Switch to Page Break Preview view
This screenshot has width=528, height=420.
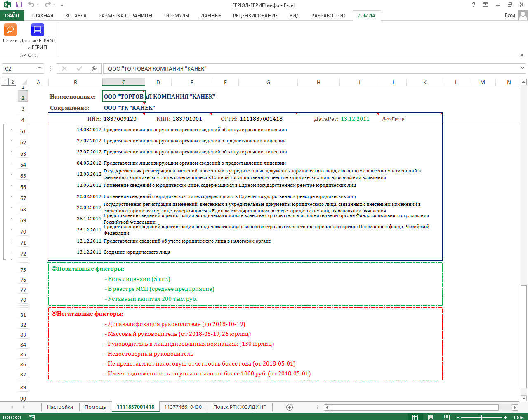446,417
